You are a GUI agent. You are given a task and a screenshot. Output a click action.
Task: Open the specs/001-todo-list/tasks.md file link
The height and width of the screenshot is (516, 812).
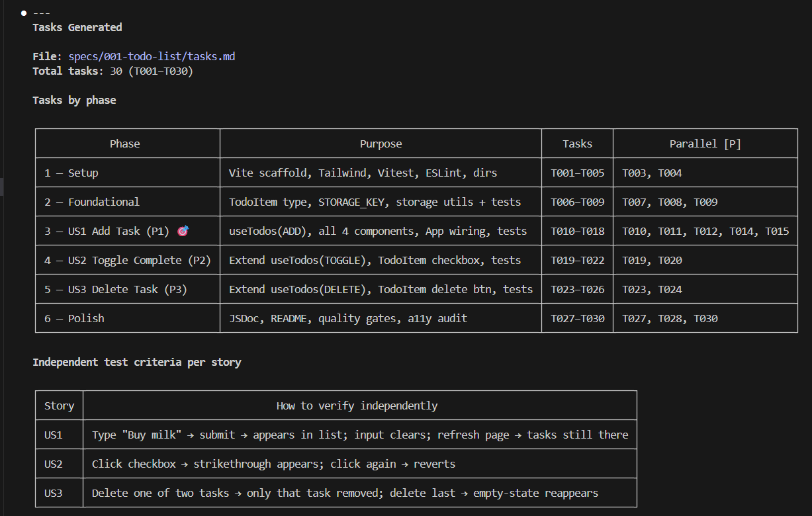click(x=152, y=57)
